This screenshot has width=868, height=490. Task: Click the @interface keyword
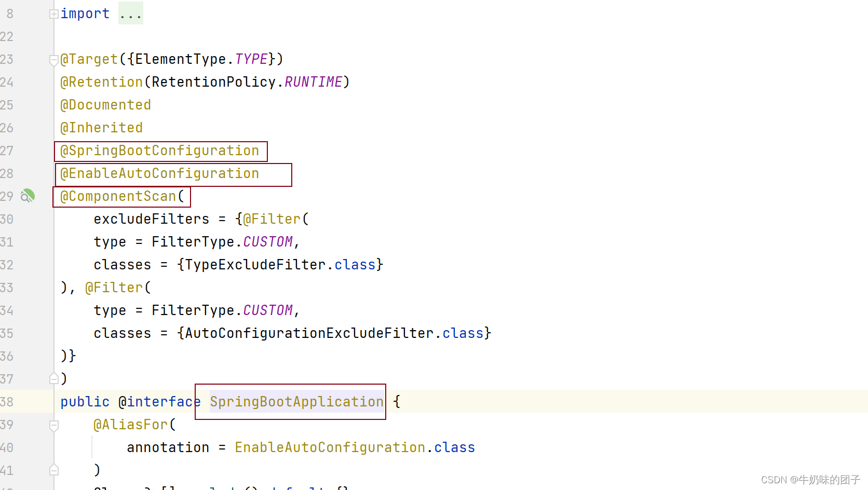[x=160, y=402]
